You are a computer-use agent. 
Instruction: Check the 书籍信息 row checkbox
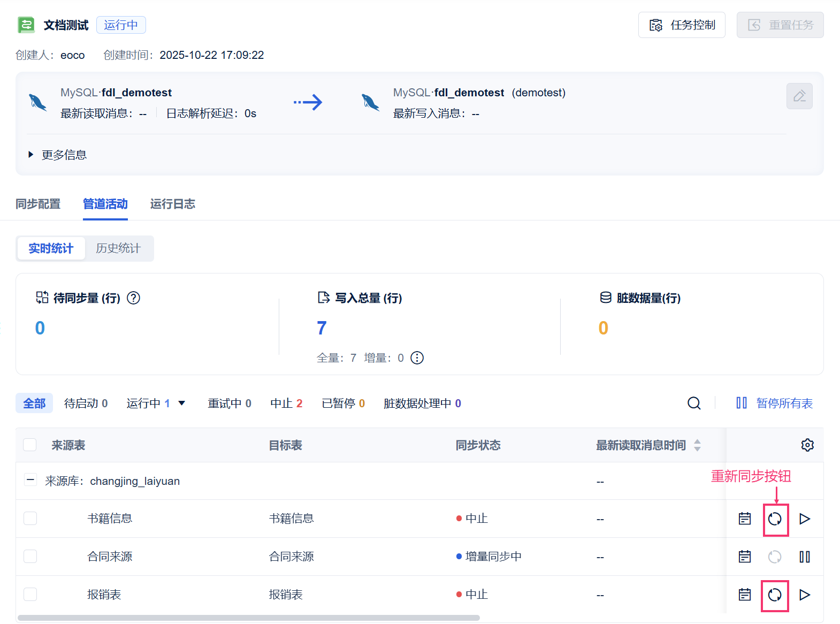(30, 518)
